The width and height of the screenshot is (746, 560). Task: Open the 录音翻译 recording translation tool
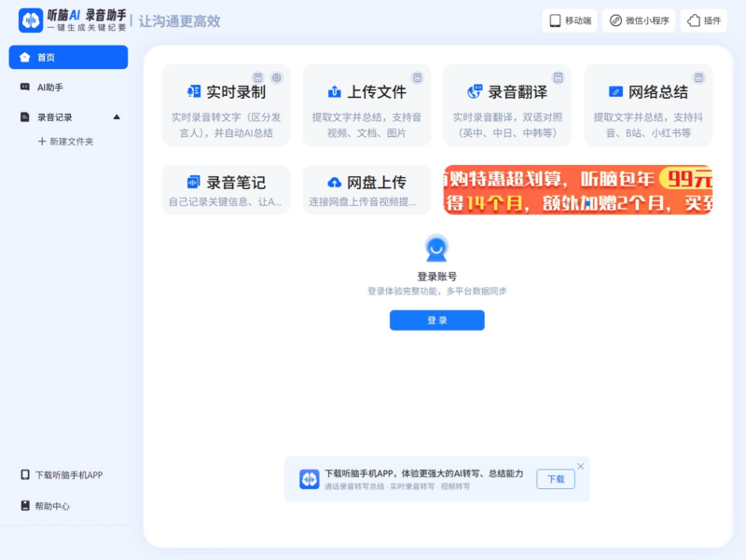pos(506,104)
